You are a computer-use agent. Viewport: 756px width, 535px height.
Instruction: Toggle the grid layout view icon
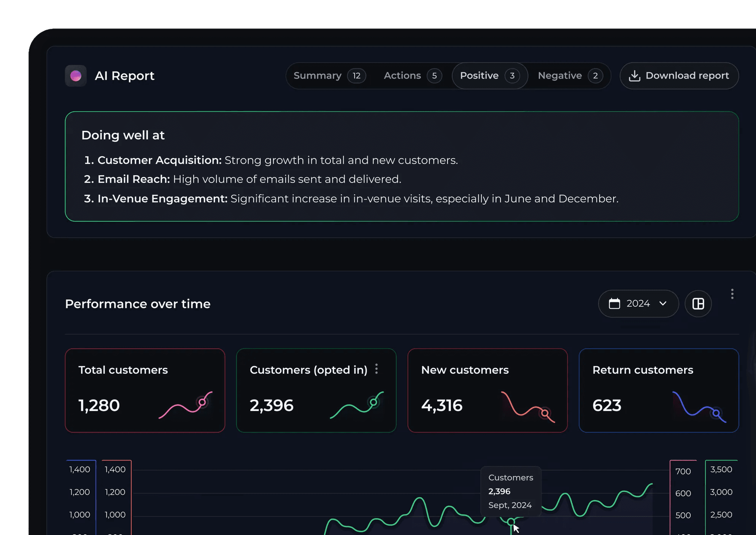[698, 303]
